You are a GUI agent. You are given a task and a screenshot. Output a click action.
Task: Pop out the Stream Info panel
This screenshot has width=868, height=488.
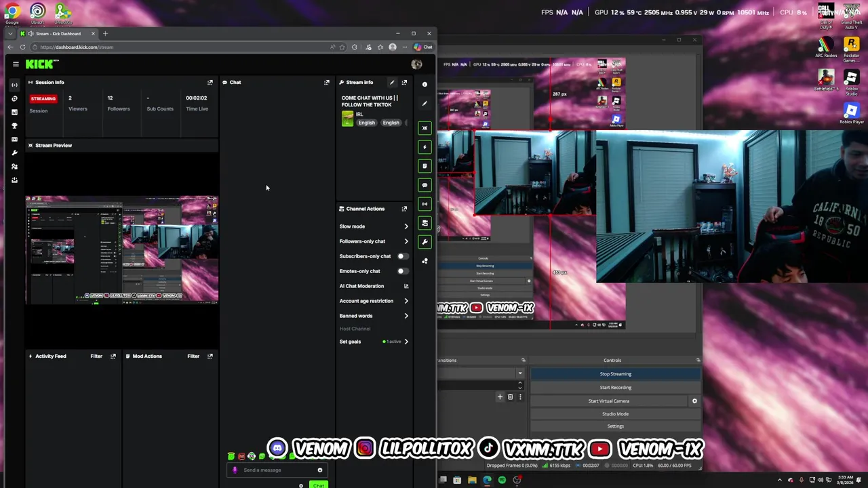click(404, 82)
